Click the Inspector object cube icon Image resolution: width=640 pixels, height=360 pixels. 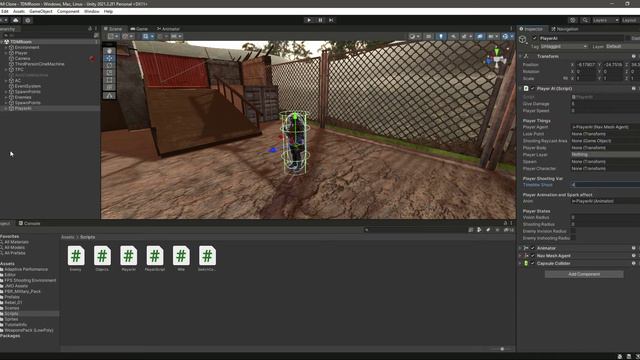(x=523, y=40)
